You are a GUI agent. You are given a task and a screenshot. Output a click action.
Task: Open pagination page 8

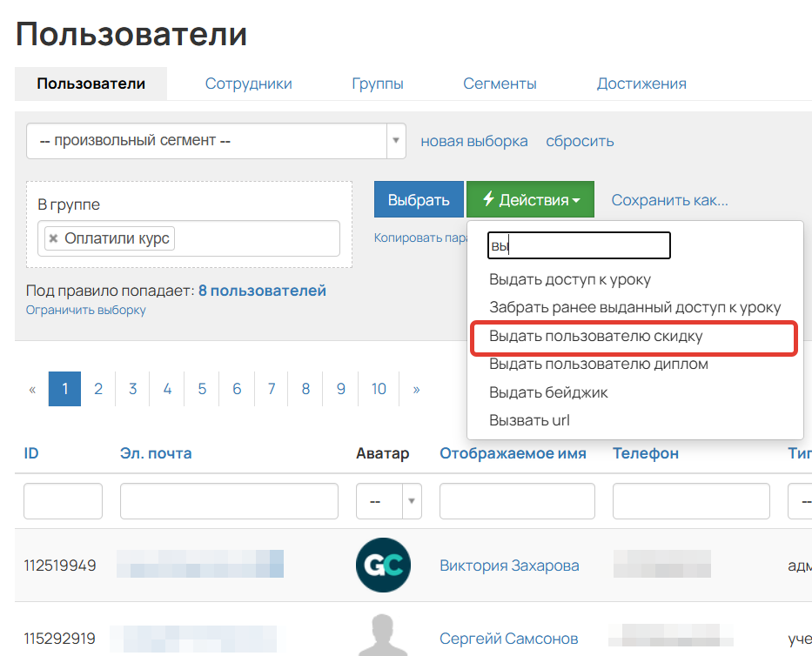306,389
